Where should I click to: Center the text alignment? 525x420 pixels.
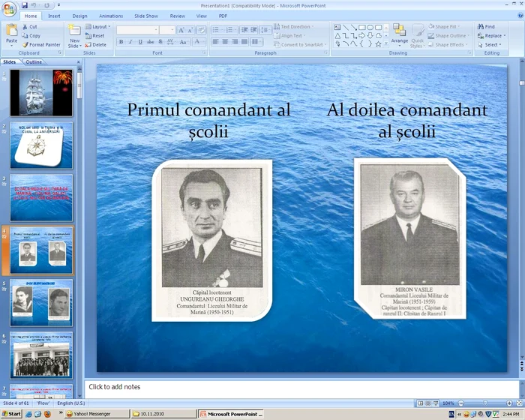click(x=225, y=42)
